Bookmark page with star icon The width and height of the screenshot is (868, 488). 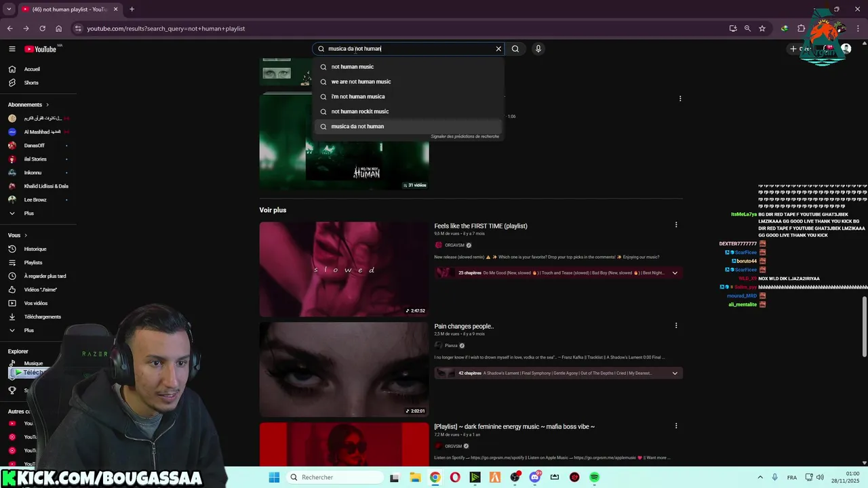click(x=762, y=28)
